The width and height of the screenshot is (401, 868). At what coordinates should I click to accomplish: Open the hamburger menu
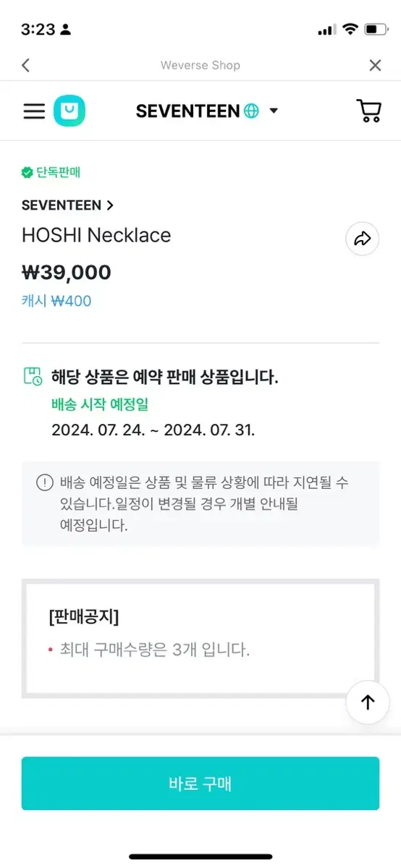tap(34, 111)
